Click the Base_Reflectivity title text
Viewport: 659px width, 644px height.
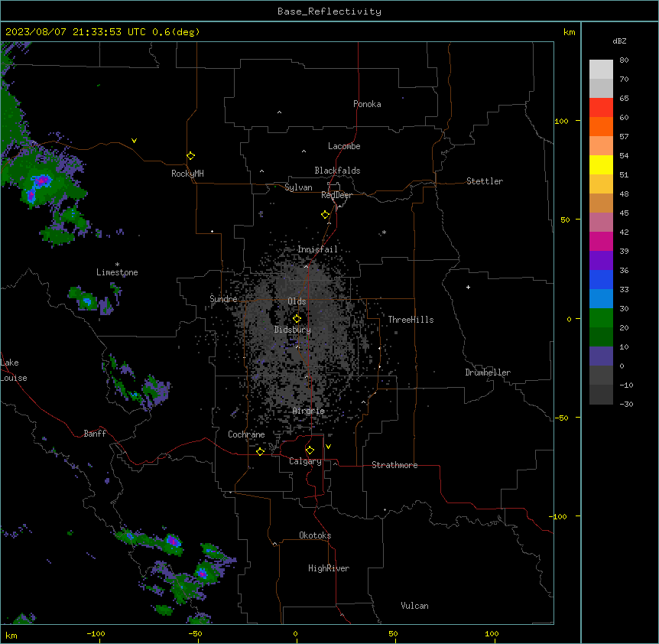point(329,11)
